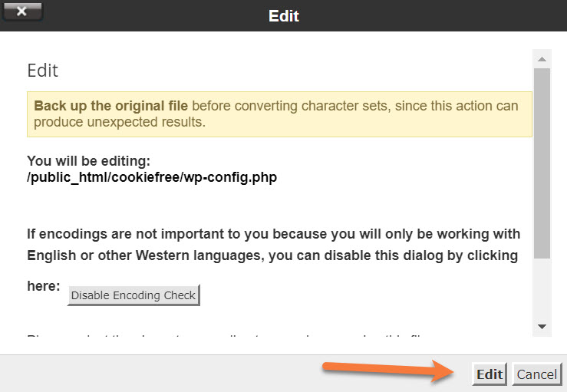The height and width of the screenshot is (392, 567).
Task: Click the "here:" label beside the button
Action: tap(44, 285)
